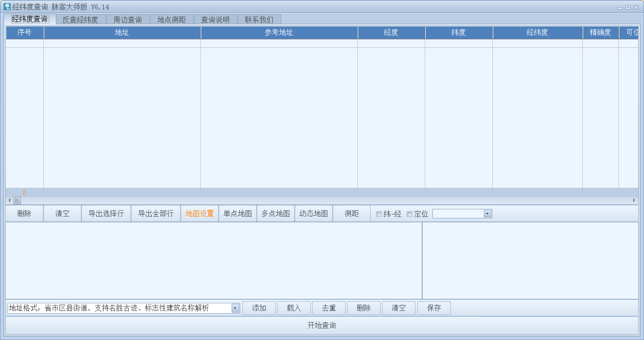Switch to the 反查经纬度 tab
644x340 pixels.
[80, 19]
